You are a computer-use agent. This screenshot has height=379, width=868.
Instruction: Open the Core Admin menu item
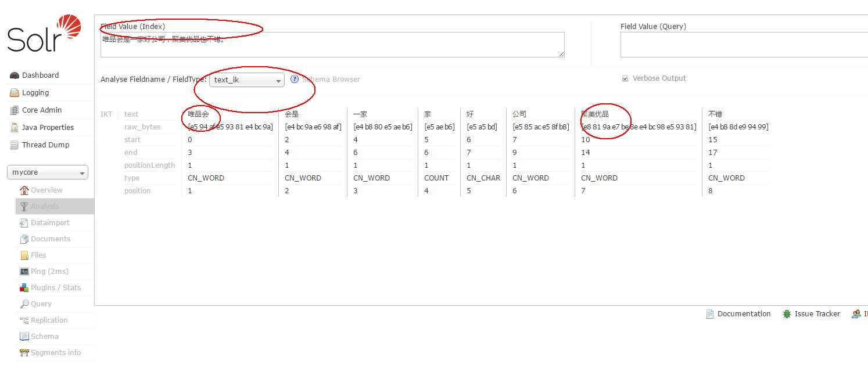(42, 110)
